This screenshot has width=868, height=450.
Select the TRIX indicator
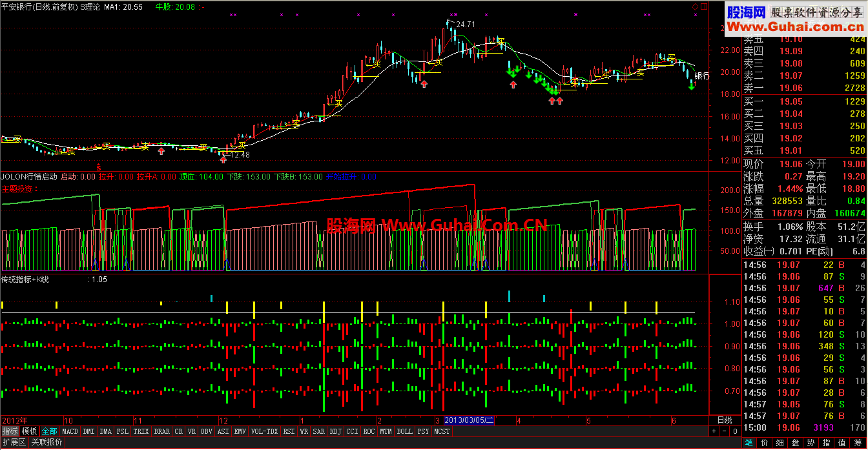pos(141,431)
